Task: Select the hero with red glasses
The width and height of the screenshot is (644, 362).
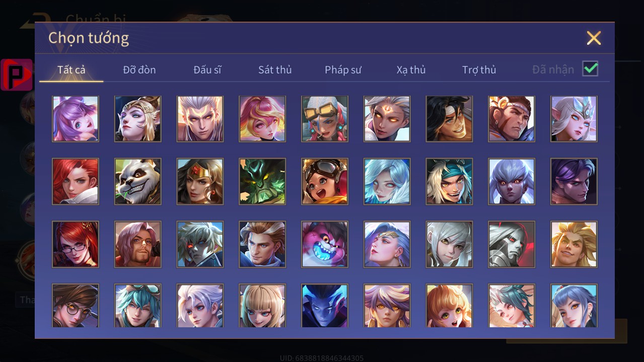Action: pos(76,244)
